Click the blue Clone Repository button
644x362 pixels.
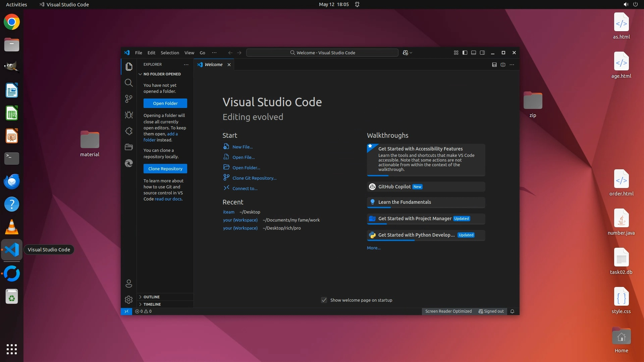click(165, 169)
